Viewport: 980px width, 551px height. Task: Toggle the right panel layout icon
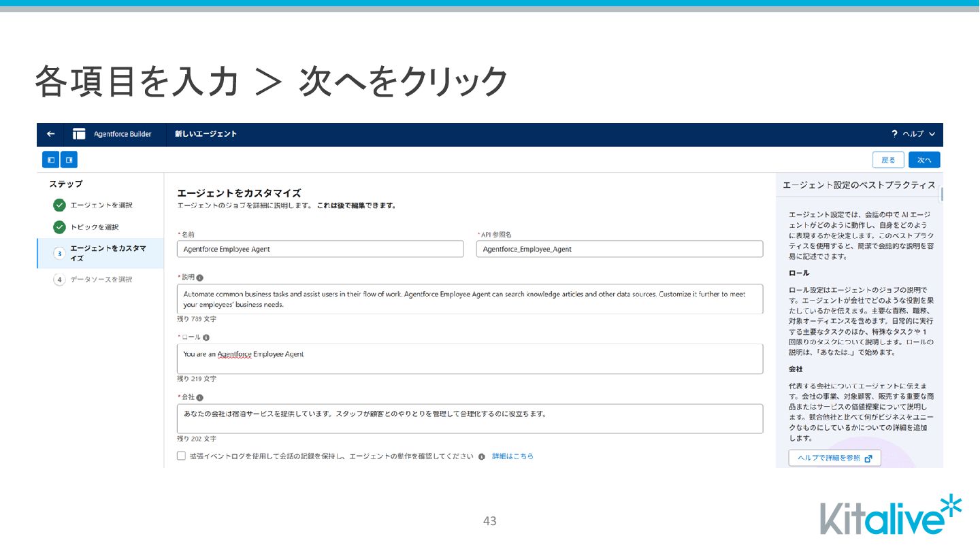coord(69,160)
